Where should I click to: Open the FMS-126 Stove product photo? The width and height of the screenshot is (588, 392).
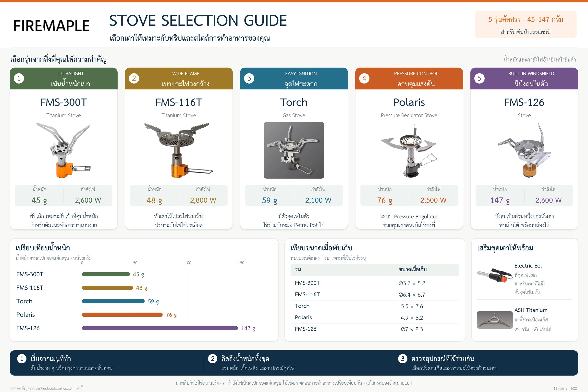[x=524, y=150]
